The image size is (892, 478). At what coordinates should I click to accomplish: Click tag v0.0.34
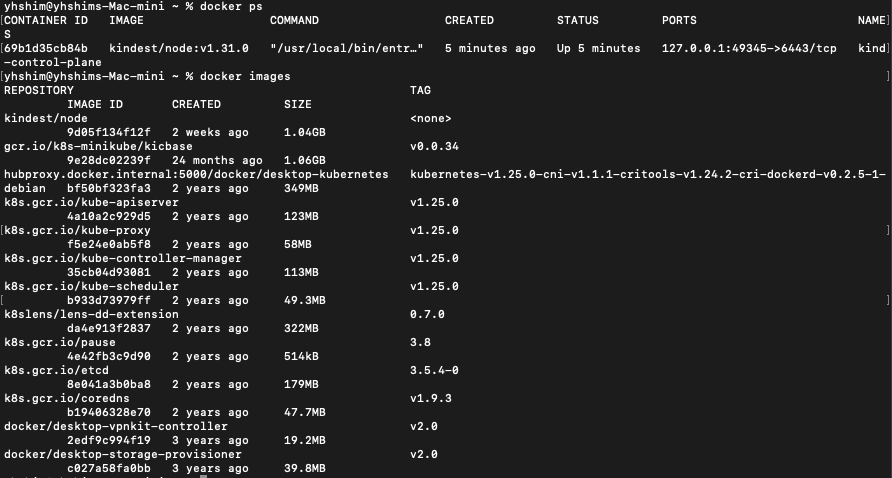point(434,146)
